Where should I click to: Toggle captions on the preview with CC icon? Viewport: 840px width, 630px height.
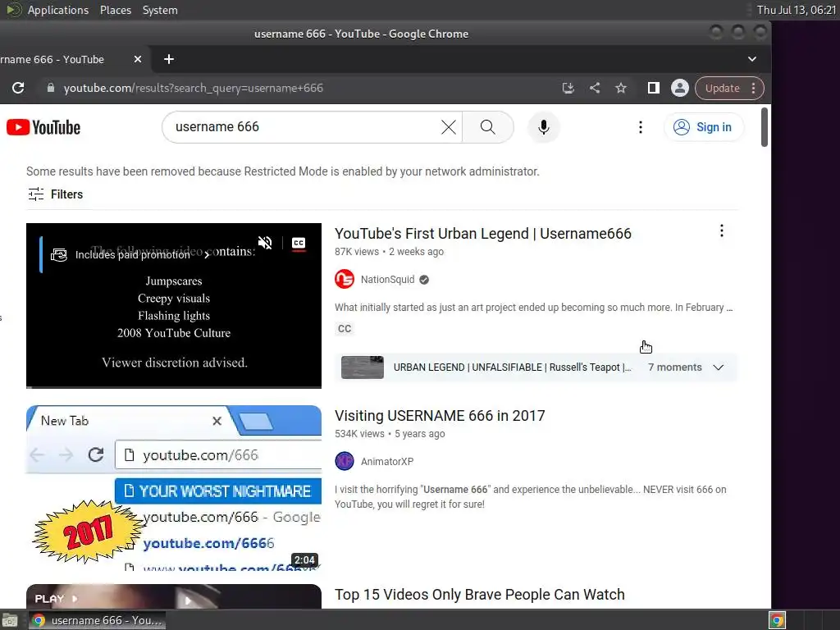point(299,243)
